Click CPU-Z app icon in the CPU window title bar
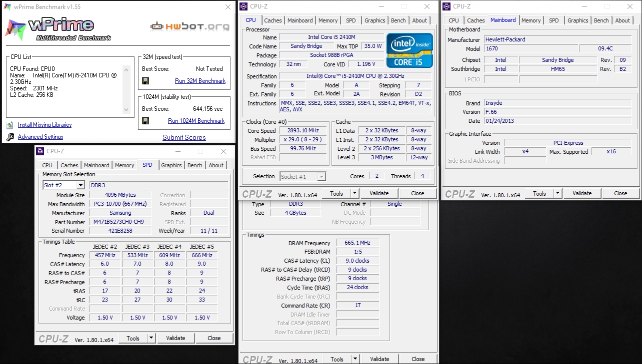 pos(243,6)
